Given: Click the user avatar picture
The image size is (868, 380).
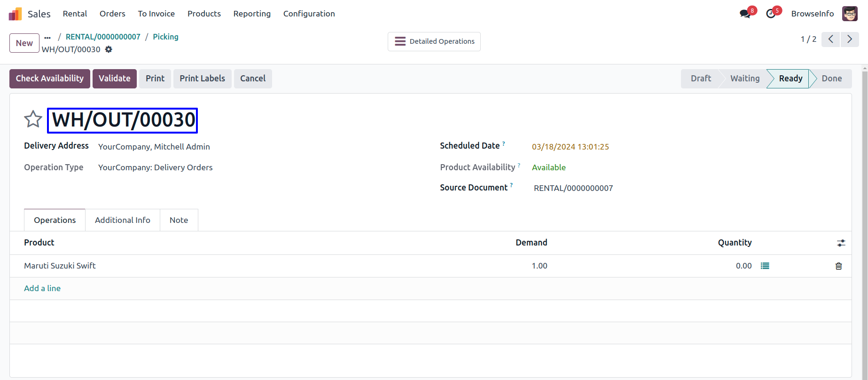Looking at the screenshot, I should click(850, 14).
